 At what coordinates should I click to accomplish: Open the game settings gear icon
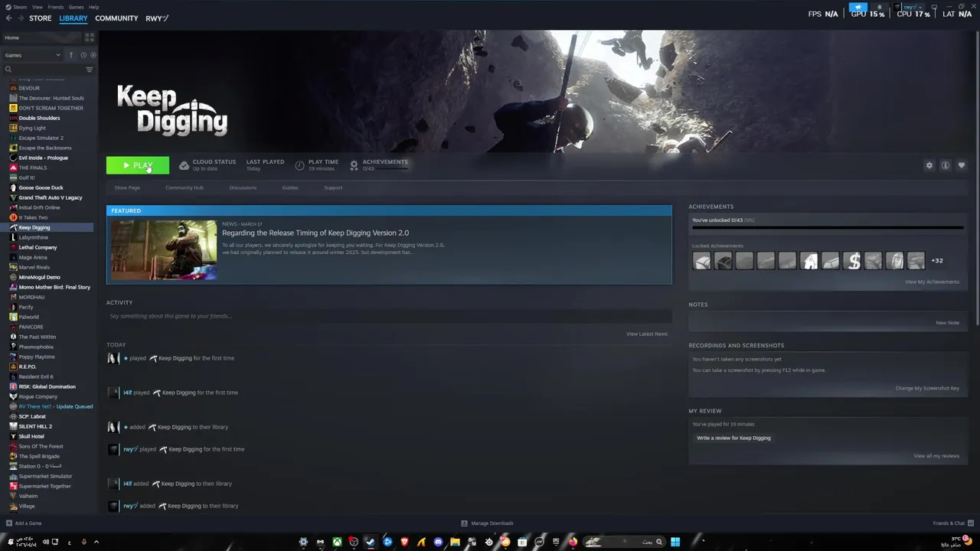coord(929,165)
